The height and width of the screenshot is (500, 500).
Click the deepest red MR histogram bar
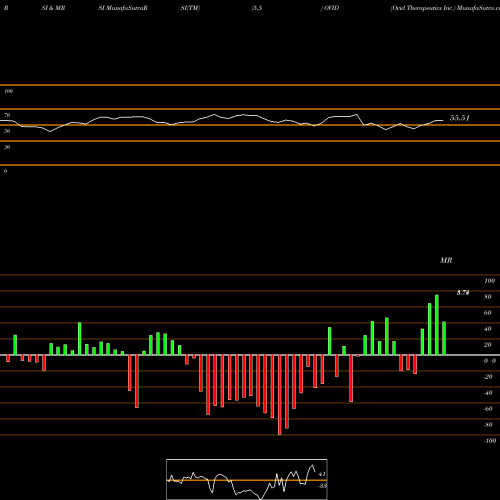coord(280,395)
